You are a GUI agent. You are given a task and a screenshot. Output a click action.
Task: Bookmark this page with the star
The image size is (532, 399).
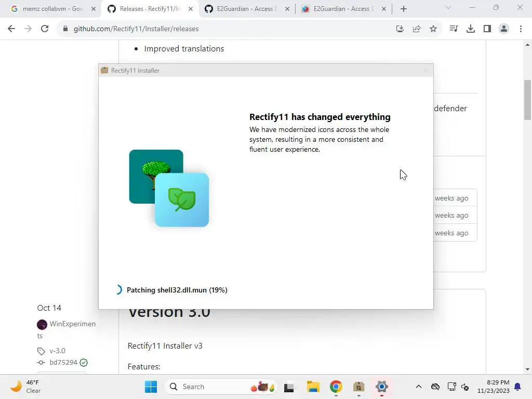point(433,29)
